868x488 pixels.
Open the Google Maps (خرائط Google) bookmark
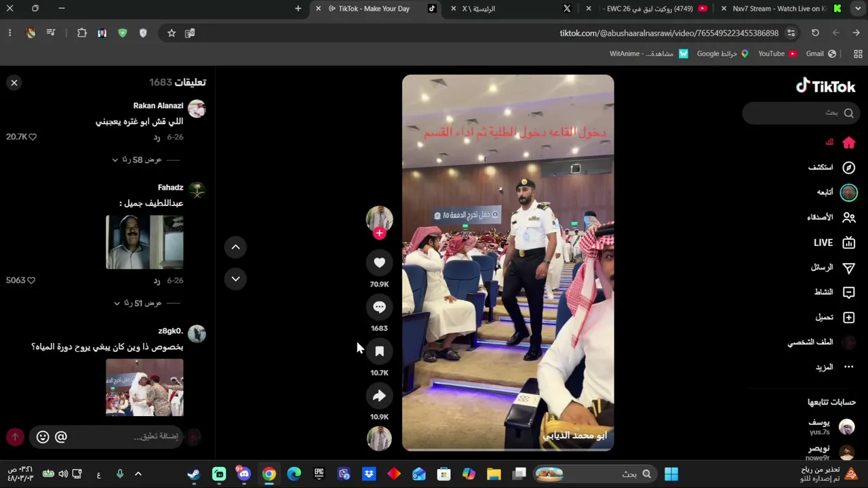coord(722,54)
